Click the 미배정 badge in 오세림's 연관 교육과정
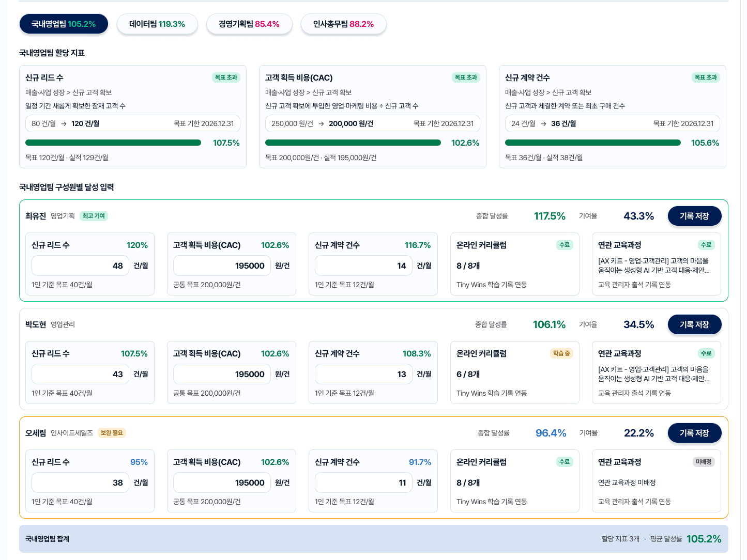Image resolution: width=747 pixels, height=560 pixels. point(704,462)
